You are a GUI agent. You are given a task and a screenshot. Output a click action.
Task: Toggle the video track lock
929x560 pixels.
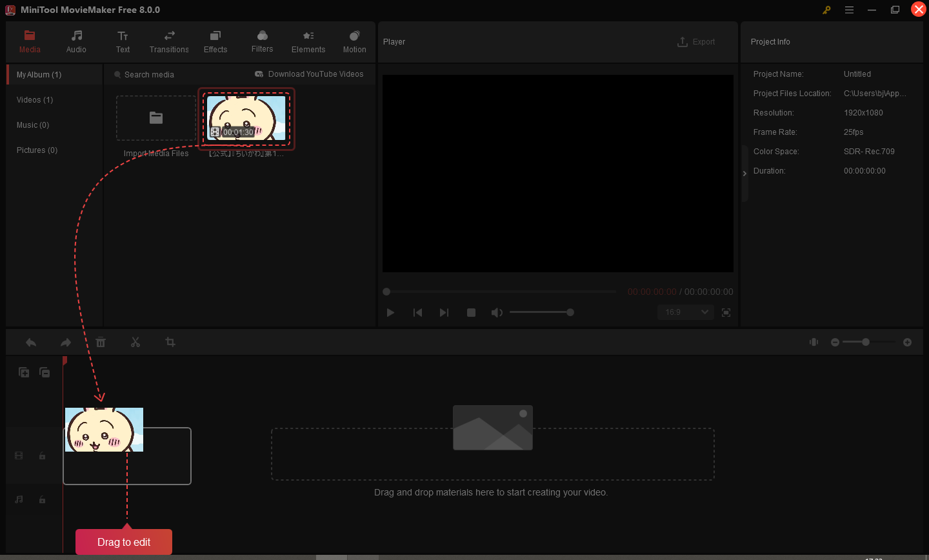pyautogui.click(x=42, y=455)
